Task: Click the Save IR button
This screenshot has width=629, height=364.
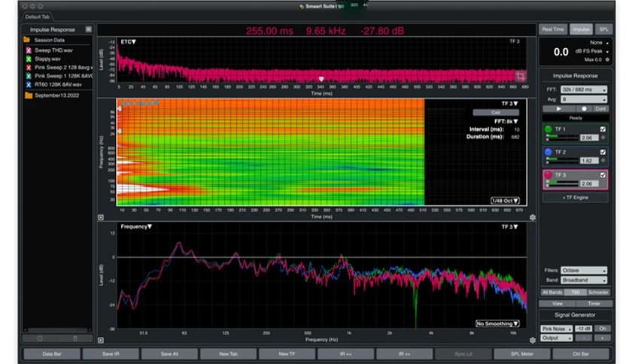Action: pos(111,354)
